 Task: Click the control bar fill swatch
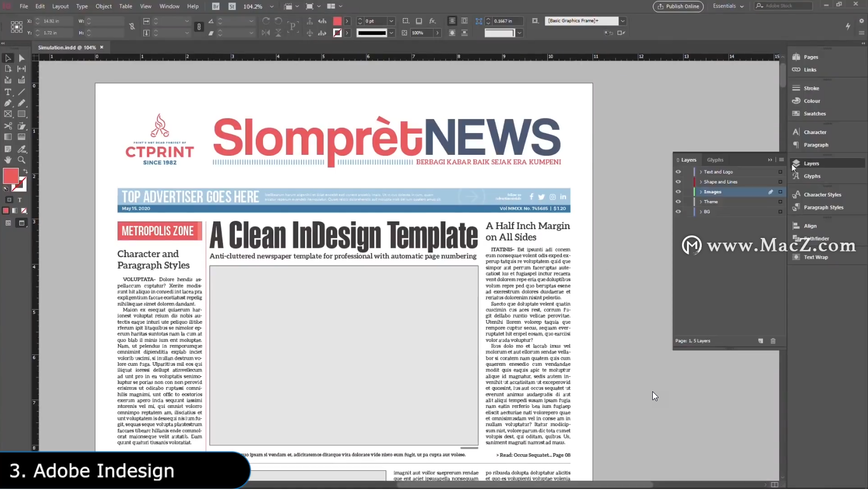(337, 21)
